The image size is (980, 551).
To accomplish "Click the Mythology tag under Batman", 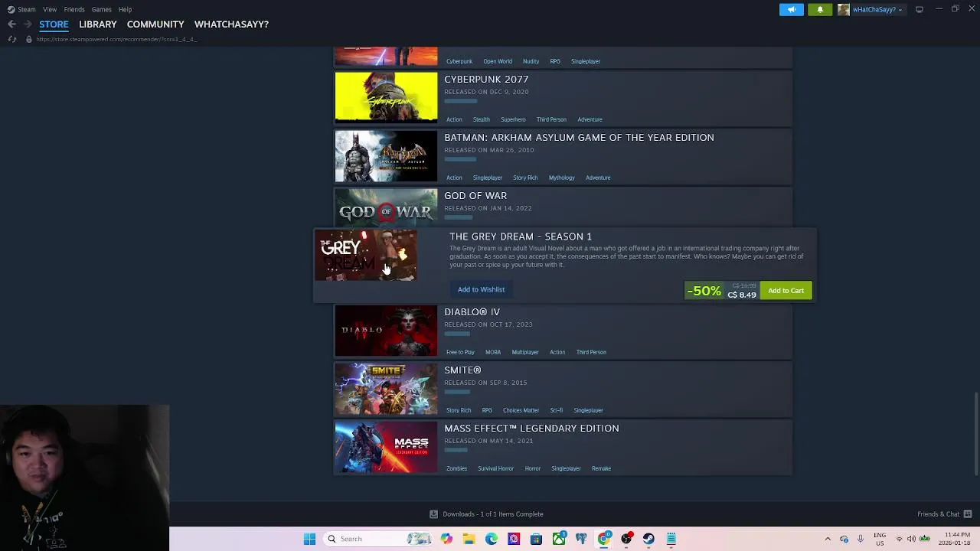I will coord(561,178).
